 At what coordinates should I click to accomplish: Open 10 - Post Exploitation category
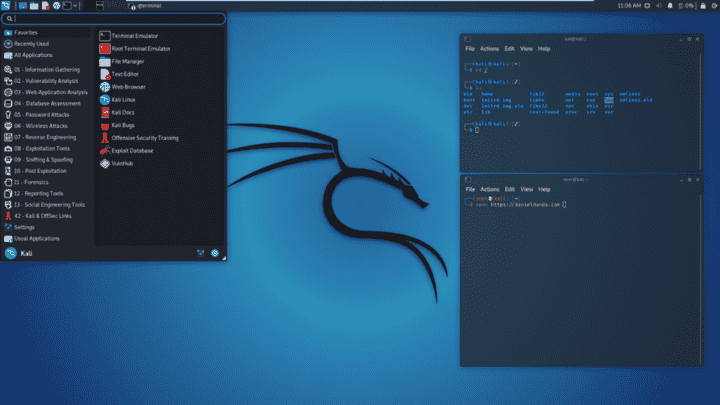pyautogui.click(x=46, y=171)
